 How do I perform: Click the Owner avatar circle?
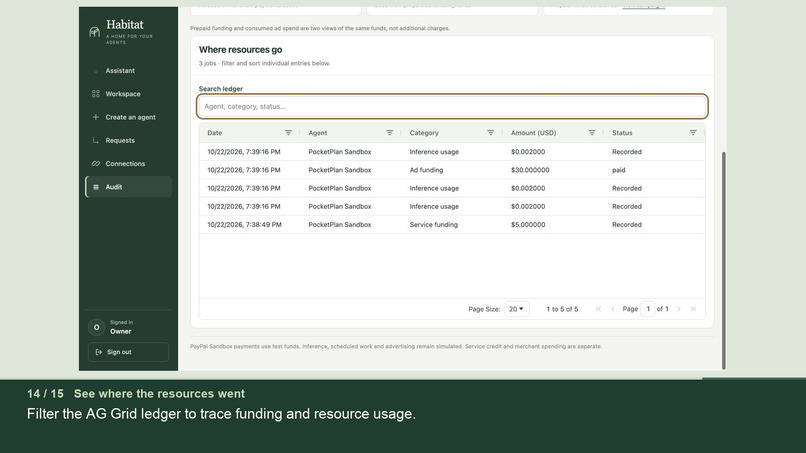pos(97,327)
